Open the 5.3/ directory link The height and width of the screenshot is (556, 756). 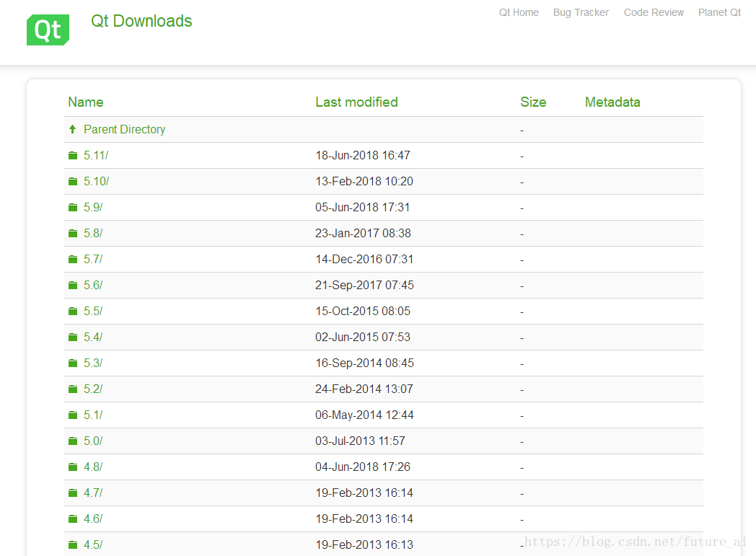(x=93, y=363)
